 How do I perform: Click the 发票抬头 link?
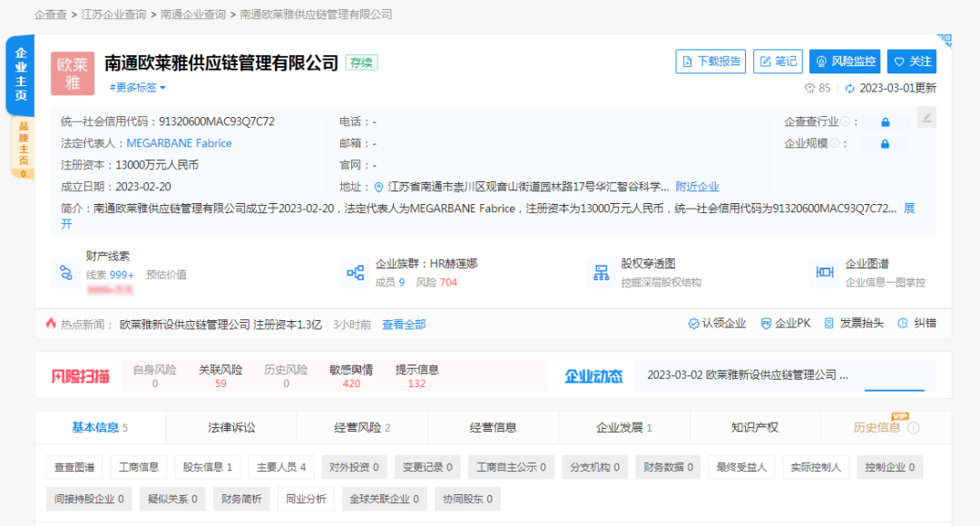(x=854, y=324)
